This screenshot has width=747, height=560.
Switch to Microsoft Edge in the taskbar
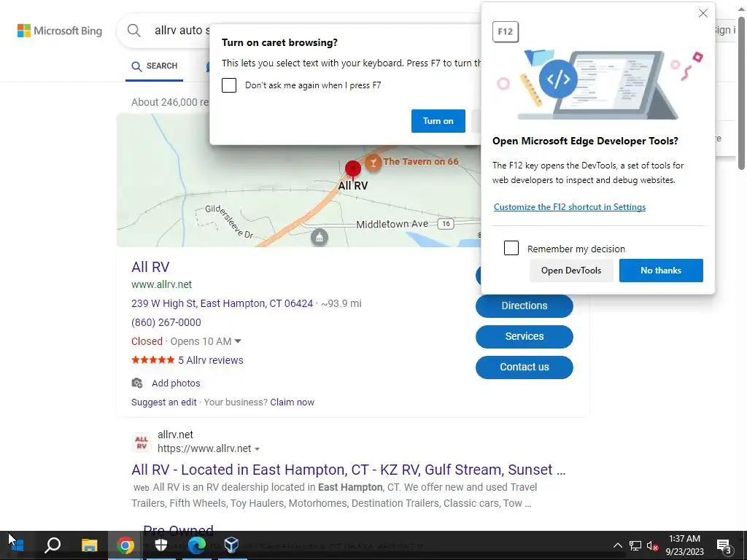[x=196, y=545]
